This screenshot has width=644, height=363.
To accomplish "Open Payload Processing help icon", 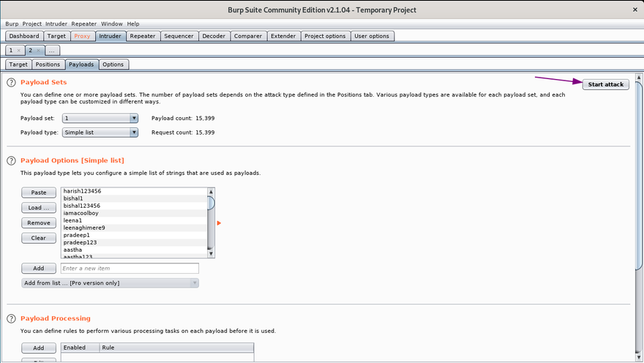I will (x=11, y=318).
